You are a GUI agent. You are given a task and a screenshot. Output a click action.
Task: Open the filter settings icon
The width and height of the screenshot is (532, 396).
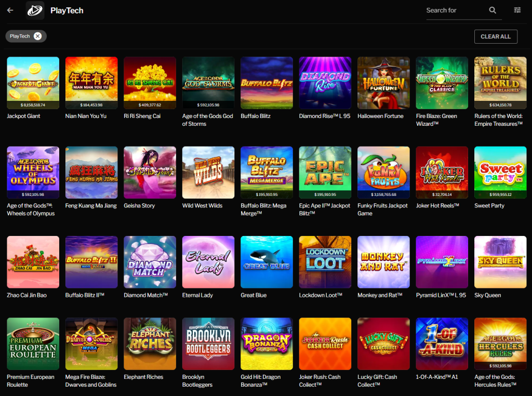tap(517, 10)
